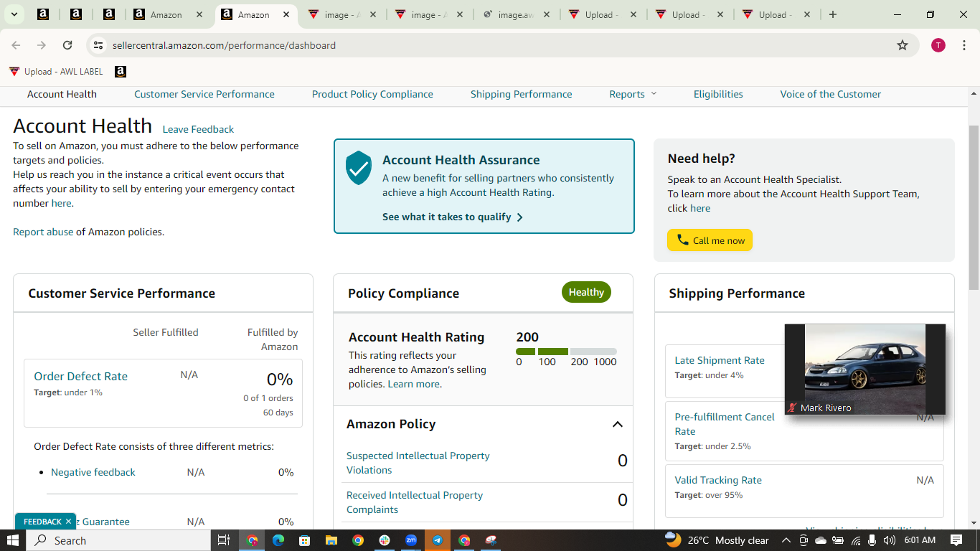The height and width of the screenshot is (551, 980).
Task: Show hidden system tray icons
Action: pyautogui.click(x=786, y=540)
